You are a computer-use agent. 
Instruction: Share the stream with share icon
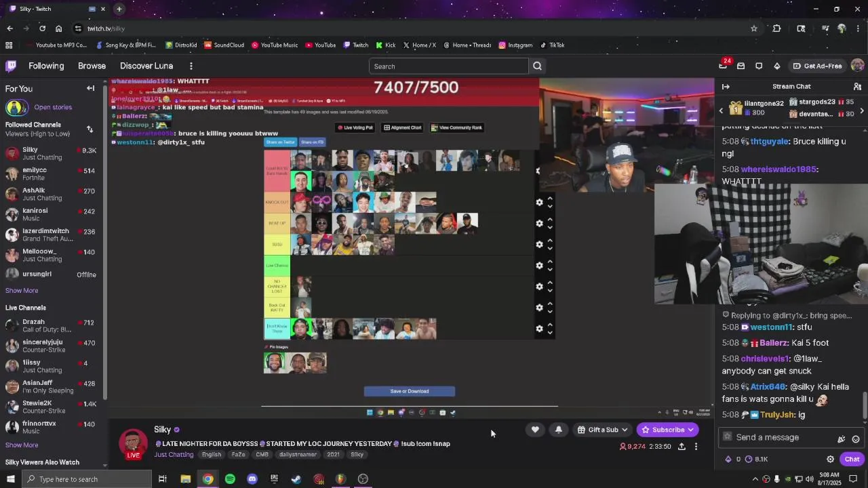pyautogui.click(x=682, y=447)
